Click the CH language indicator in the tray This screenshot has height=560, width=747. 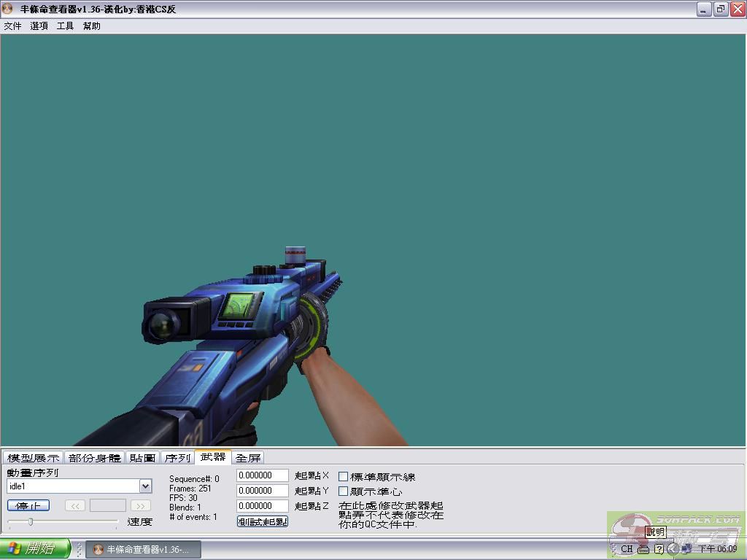tap(627, 549)
